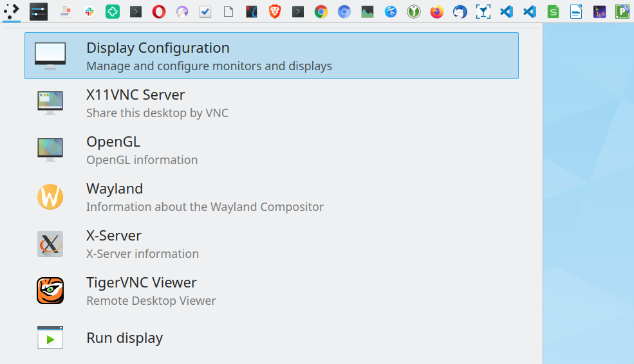Viewport: 634px width, 364px height.
Task: Launch TigerVNC Viewer
Action: pyautogui.click(x=272, y=291)
